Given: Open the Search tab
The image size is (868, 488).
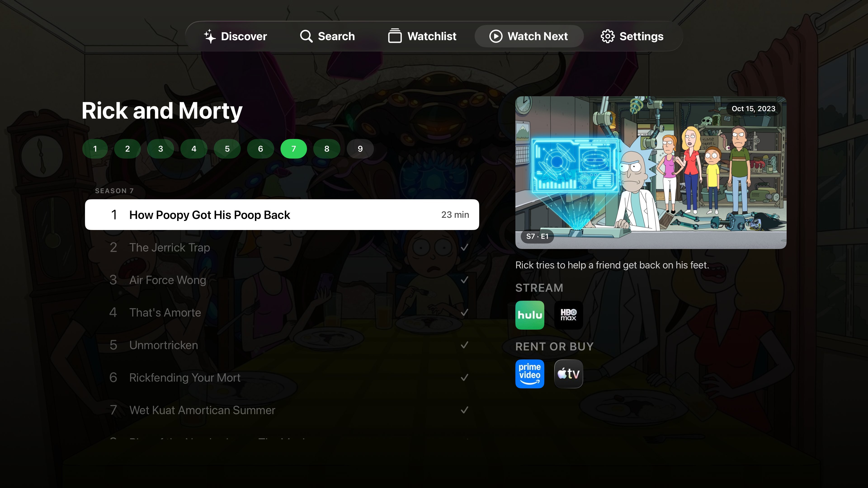Looking at the screenshot, I should point(327,36).
